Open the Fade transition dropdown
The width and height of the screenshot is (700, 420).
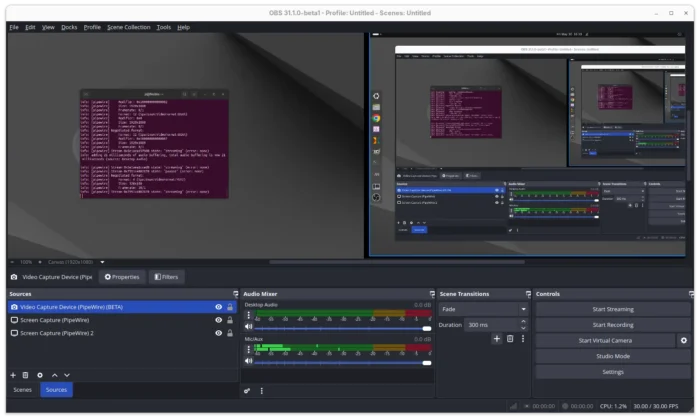482,309
